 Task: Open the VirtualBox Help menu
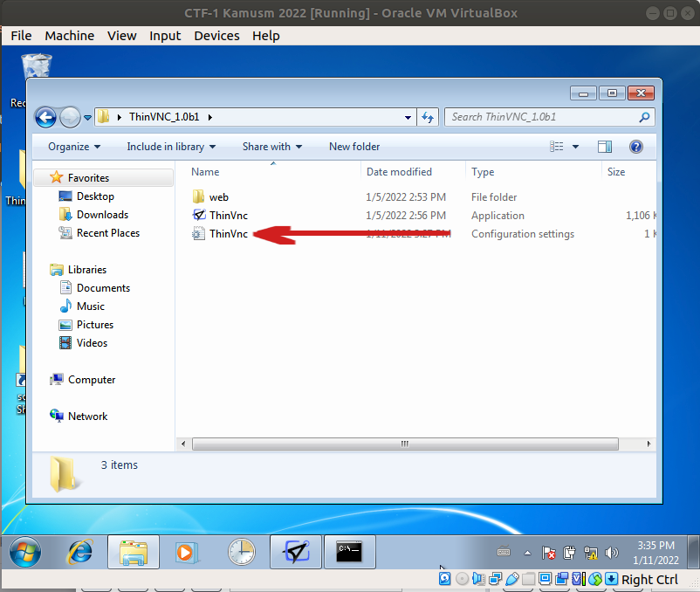265,36
